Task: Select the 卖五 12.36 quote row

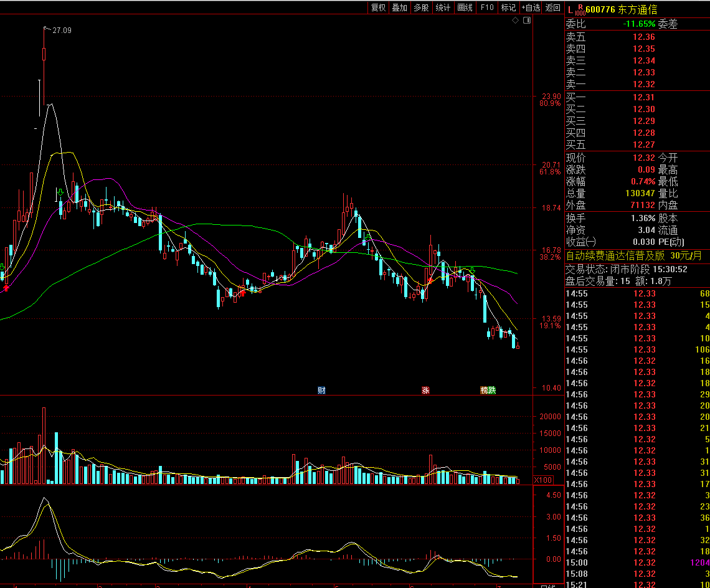Action: [x=637, y=37]
